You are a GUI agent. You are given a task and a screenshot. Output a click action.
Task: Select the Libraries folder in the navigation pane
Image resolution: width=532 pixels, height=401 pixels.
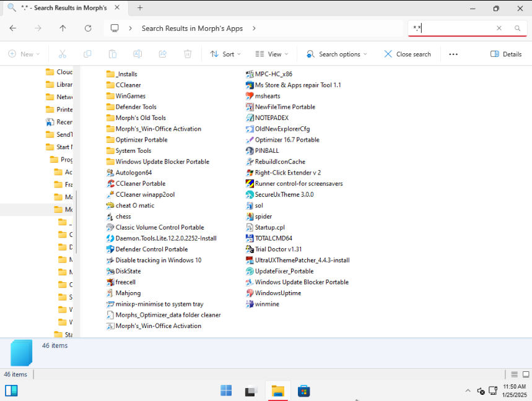(59, 84)
